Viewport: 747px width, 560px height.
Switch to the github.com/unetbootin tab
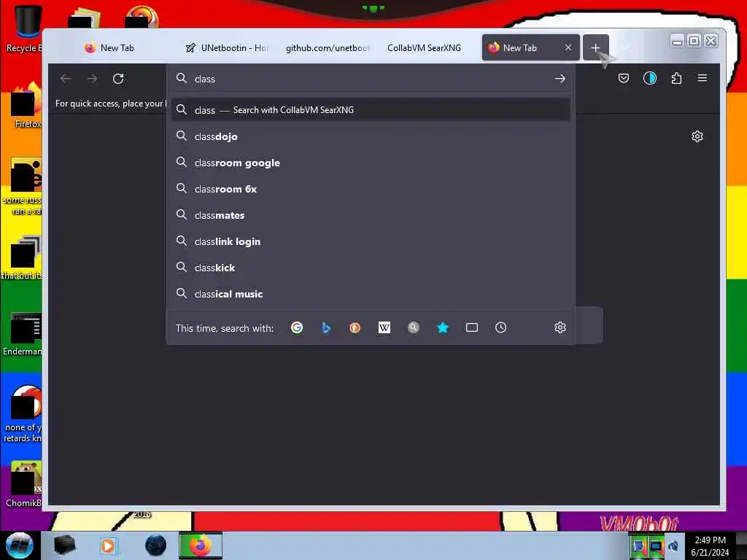(x=328, y=47)
